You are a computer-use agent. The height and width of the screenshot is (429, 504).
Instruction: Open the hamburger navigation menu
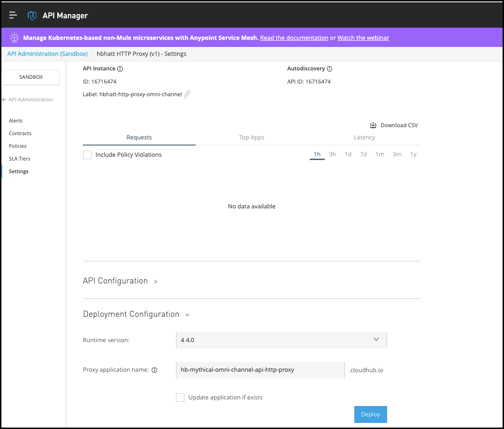coord(13,15)
